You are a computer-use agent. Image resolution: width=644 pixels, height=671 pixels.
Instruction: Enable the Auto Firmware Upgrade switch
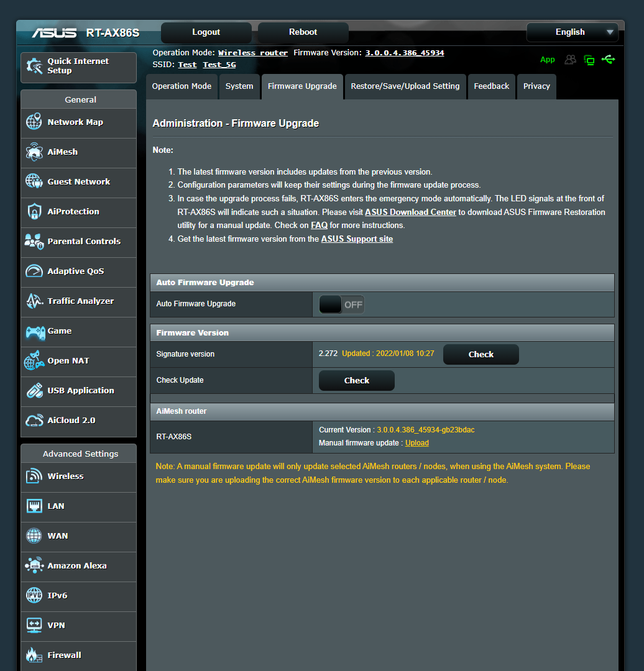coord(341,304)
